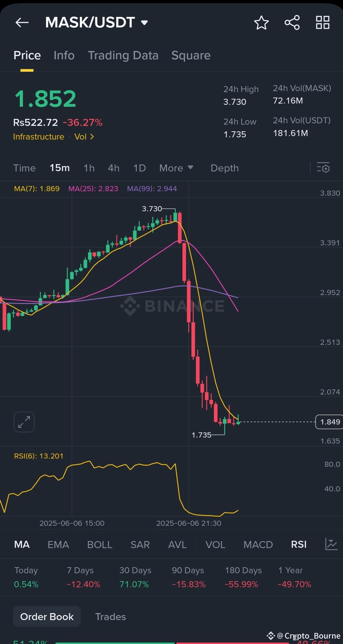
Task: Star MASK/USDT as a favorite pair
Action: point(261,22)
